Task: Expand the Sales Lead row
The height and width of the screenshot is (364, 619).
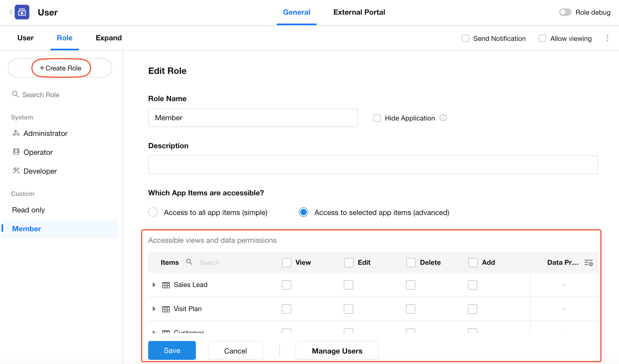Action: click(x=154, y=285)
